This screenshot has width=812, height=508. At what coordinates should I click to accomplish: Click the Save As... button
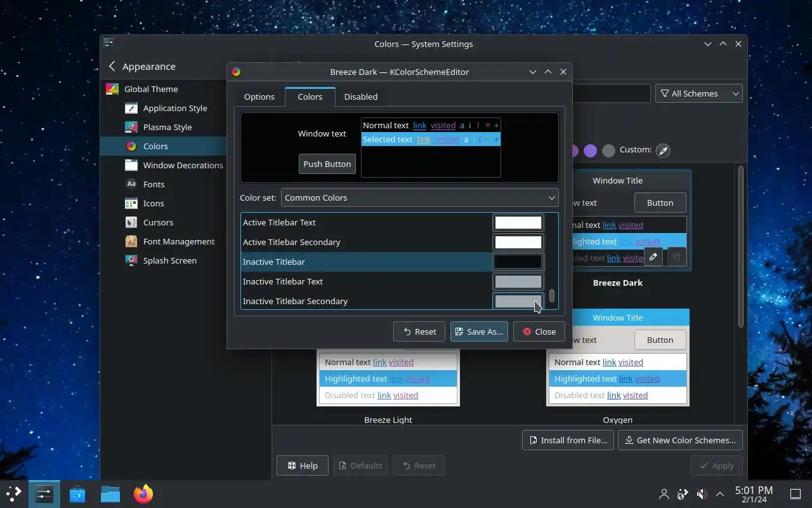tap(479, 331)
